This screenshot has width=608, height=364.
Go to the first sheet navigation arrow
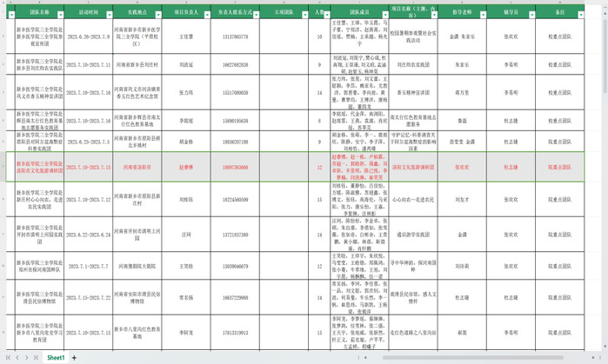6,358
